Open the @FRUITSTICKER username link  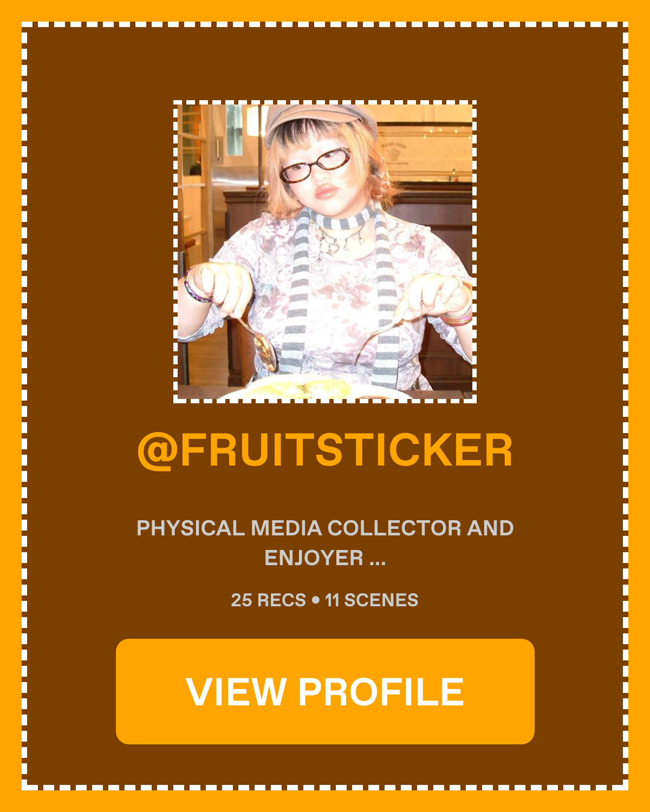point(325,450)
